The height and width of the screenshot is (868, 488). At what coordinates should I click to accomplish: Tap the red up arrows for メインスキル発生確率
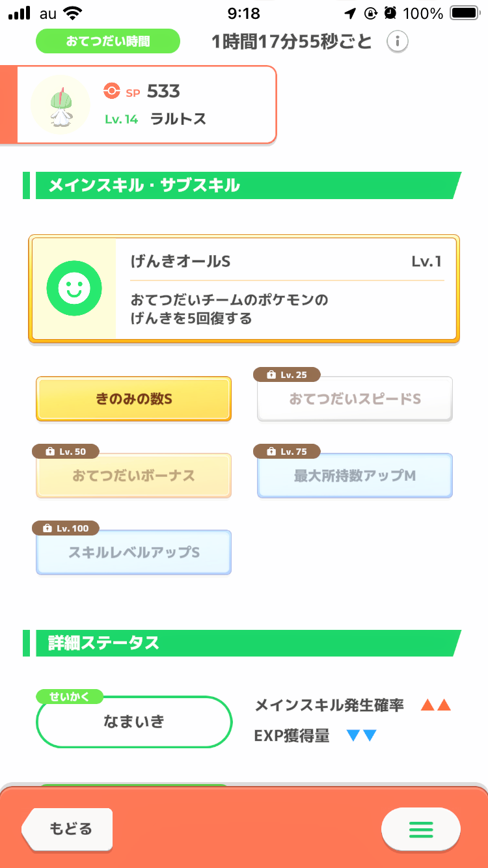pyautogui.click(x=435, y=705)
